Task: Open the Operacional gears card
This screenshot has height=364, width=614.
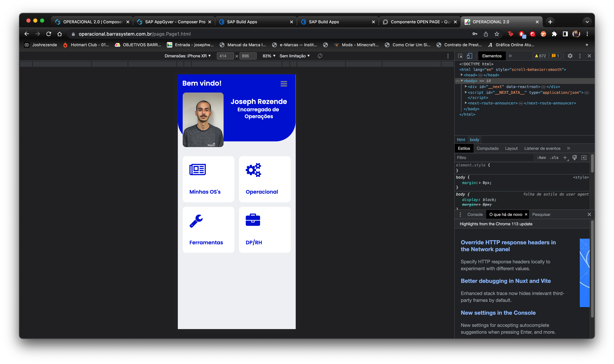Action: (265, 179)
